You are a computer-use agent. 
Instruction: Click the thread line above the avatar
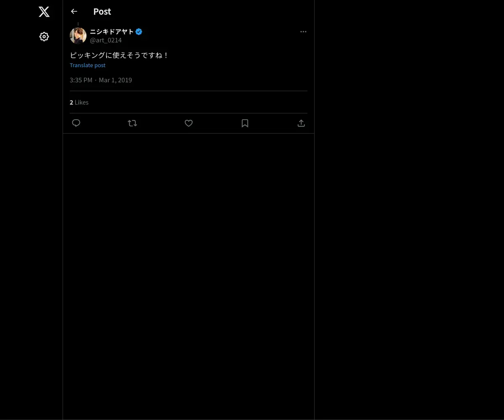(78, 24)
